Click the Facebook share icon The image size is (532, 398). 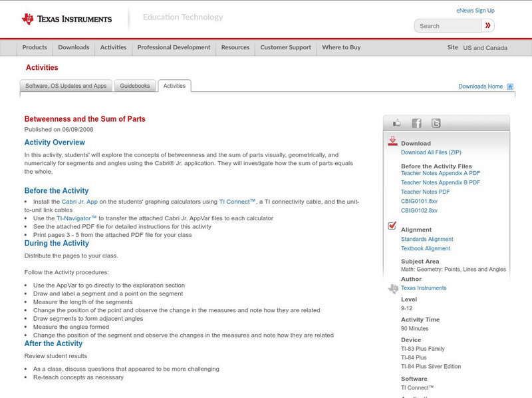coord(417,122)
